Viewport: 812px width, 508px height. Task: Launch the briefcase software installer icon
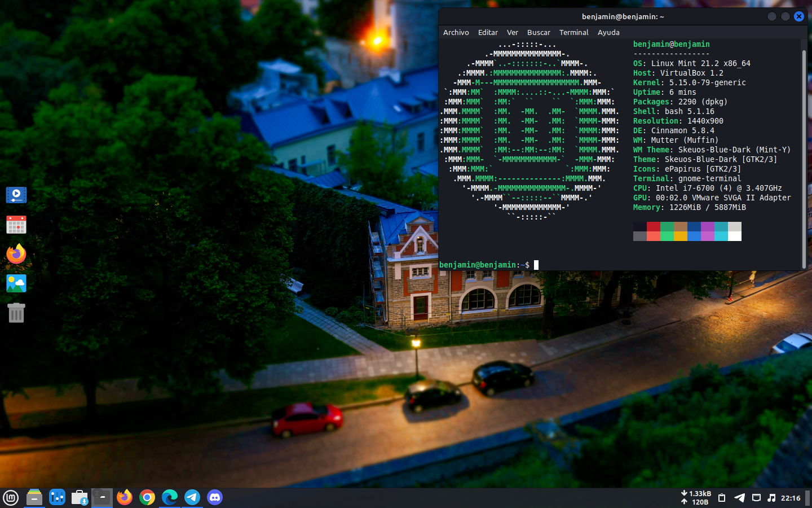pyautogui.click(x=80, y=497)
